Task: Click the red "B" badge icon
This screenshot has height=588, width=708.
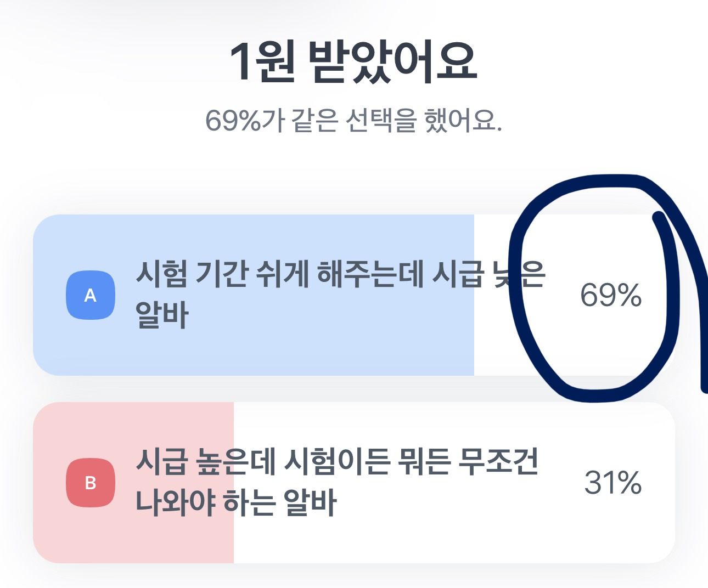Action: (x=91, y=483)
